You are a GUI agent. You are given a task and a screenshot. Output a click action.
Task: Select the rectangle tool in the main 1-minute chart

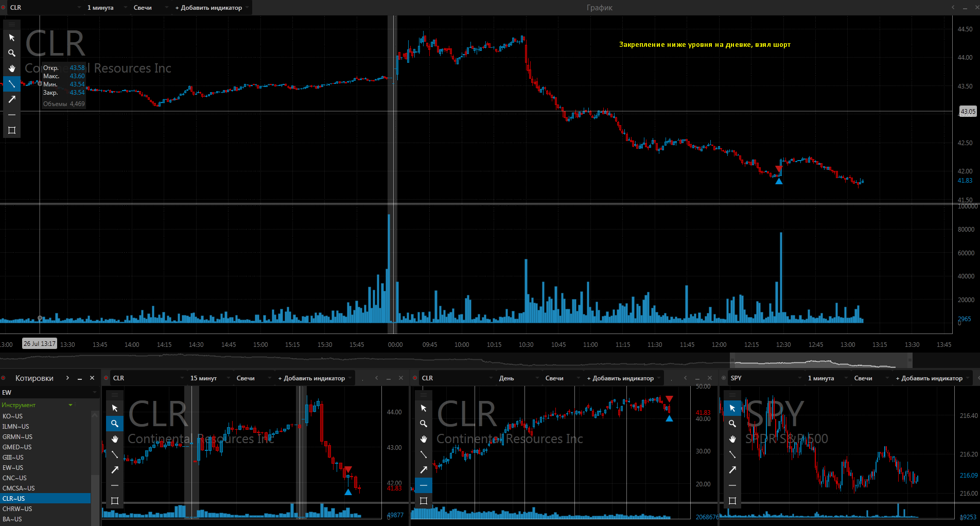tap(12, 130)
